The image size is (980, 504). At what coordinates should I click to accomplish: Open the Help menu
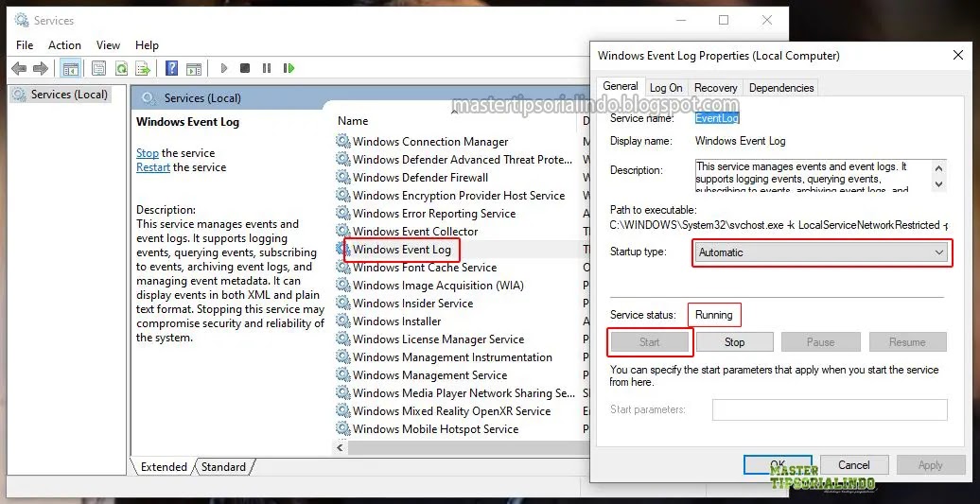pos(147,45)
